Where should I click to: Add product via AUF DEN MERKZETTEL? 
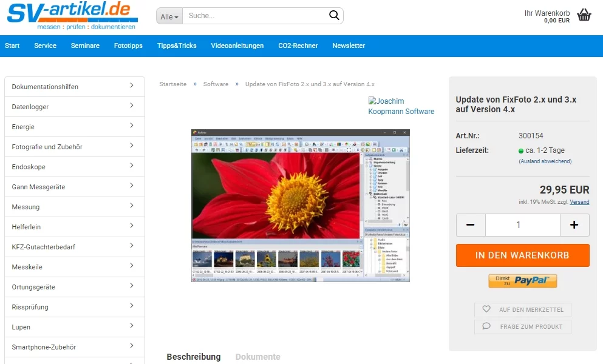point(522,309)
